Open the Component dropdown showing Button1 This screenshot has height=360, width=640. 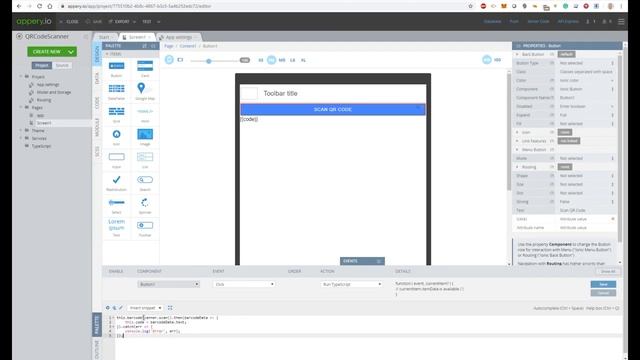click(x=169, y=284)
